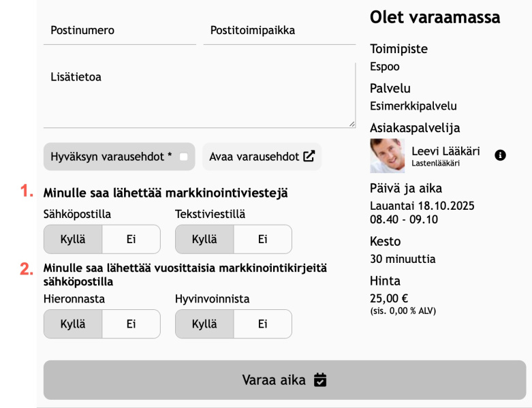Open the Avaa varausehdot terms link
This screenshot has height=408, width=532.
point(255,157)
